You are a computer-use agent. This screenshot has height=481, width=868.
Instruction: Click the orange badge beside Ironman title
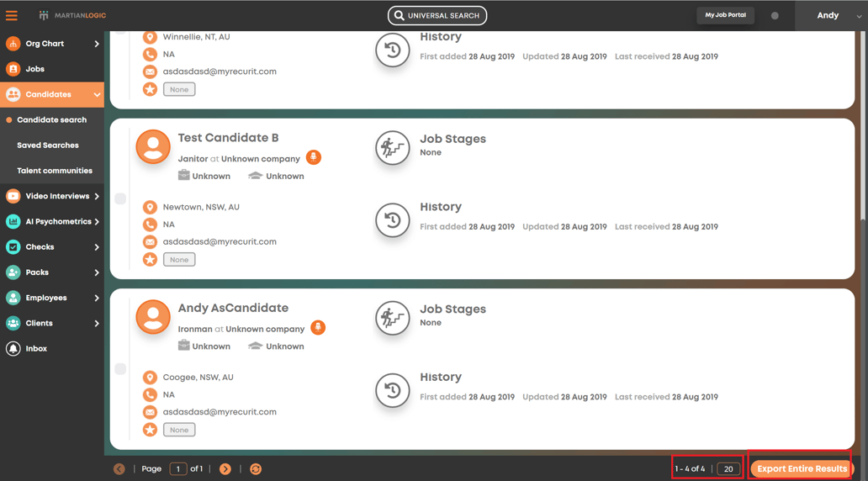[318, 328]
